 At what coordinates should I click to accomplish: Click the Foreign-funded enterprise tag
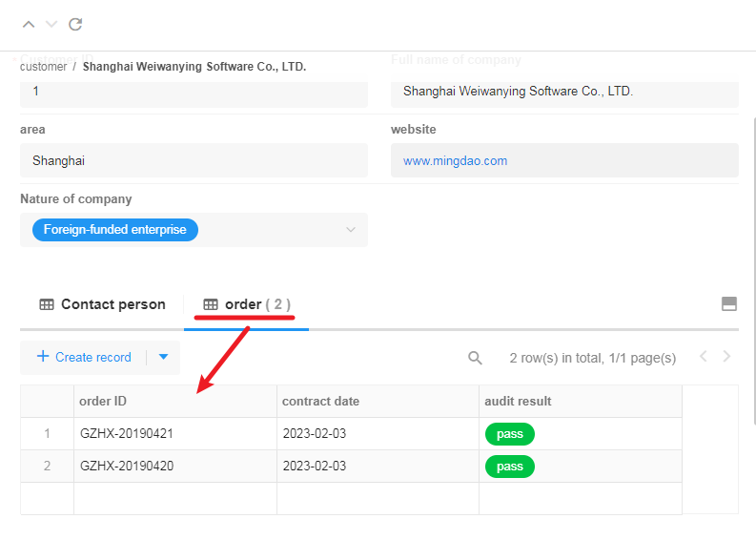tap(115, 230)
